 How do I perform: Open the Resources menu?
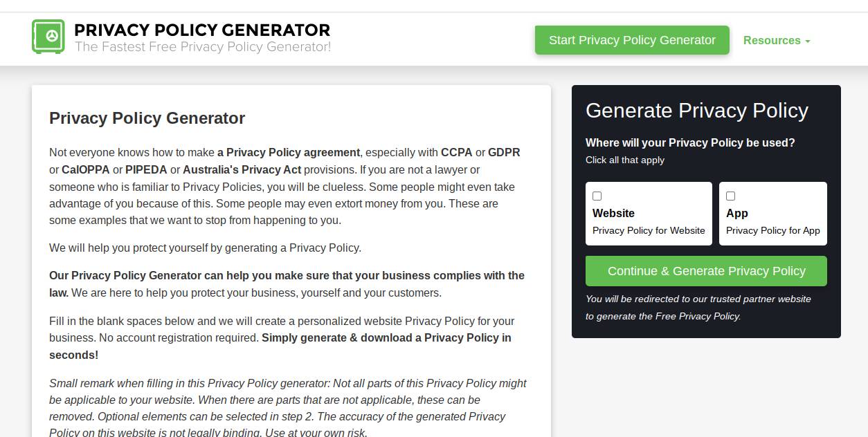772,41
